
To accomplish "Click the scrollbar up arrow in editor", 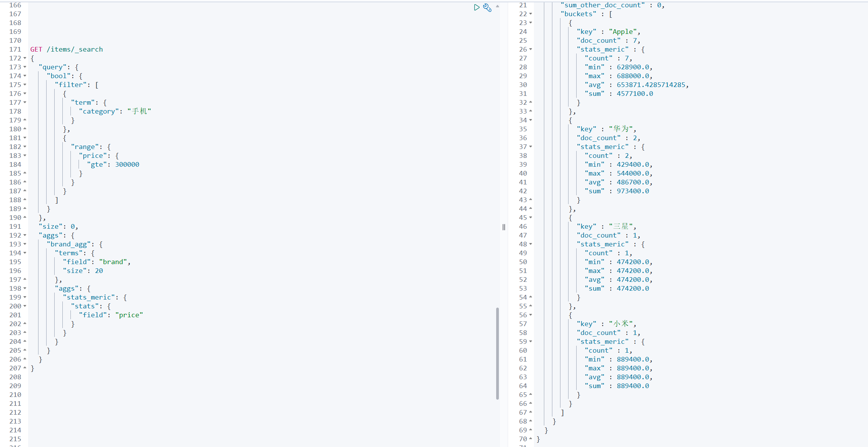I will 497,6.
